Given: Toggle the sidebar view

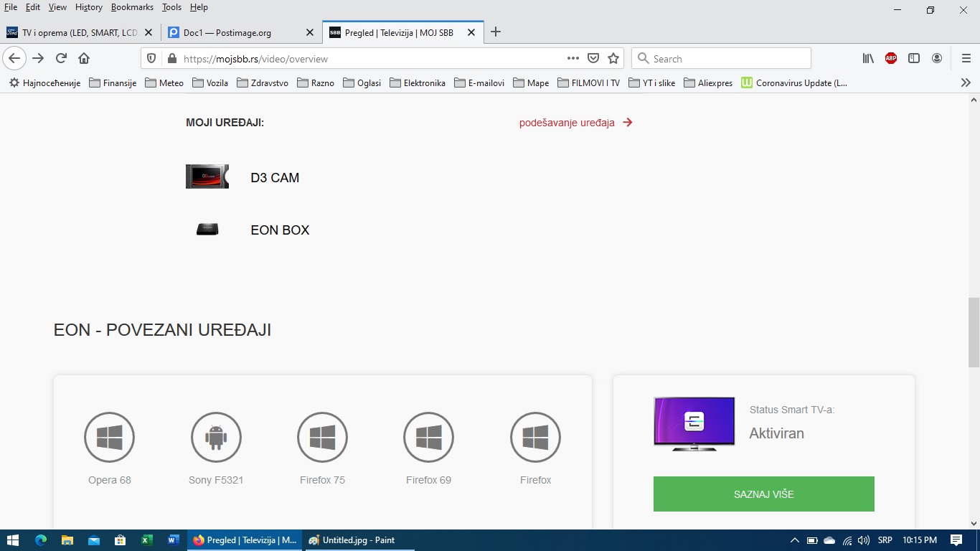Looking at the screenshot, I should (x=914, y=58).
